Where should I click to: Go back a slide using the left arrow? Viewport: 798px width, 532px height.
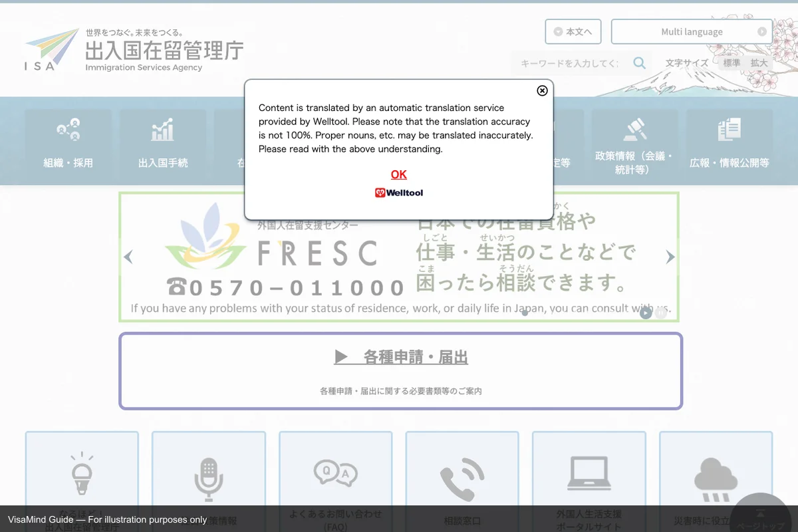click(128, 257)
